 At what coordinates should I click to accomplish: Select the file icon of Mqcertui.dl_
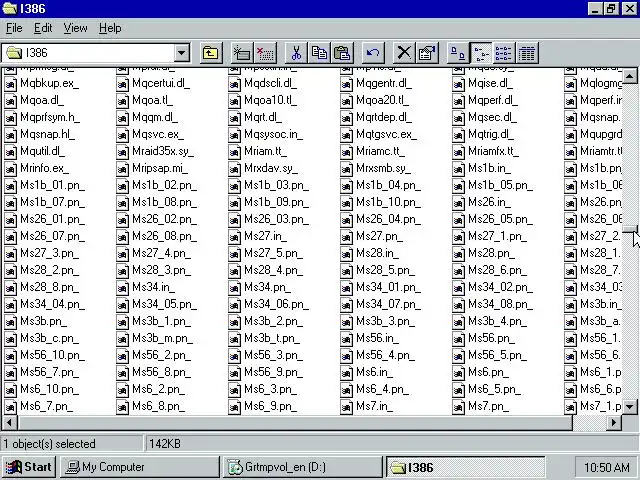(122, 84)
